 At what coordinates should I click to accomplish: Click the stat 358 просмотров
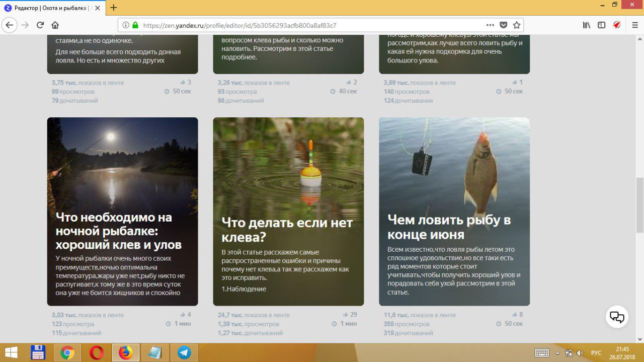click(x=407, y=324)
